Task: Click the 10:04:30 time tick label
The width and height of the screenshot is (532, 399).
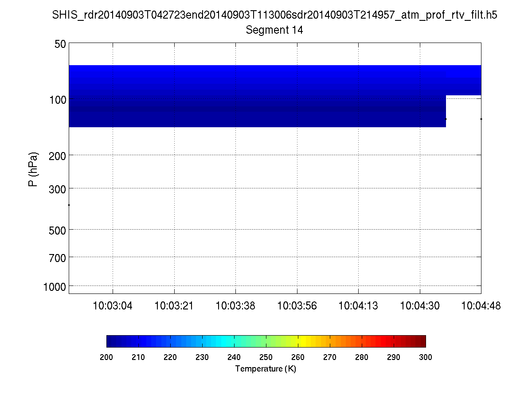Action: pos(419,306)
